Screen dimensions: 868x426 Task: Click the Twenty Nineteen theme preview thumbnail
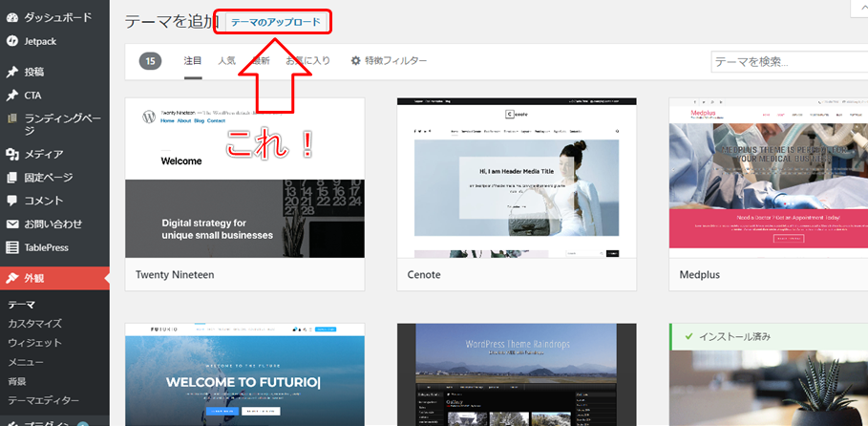[x=244, y=178]
